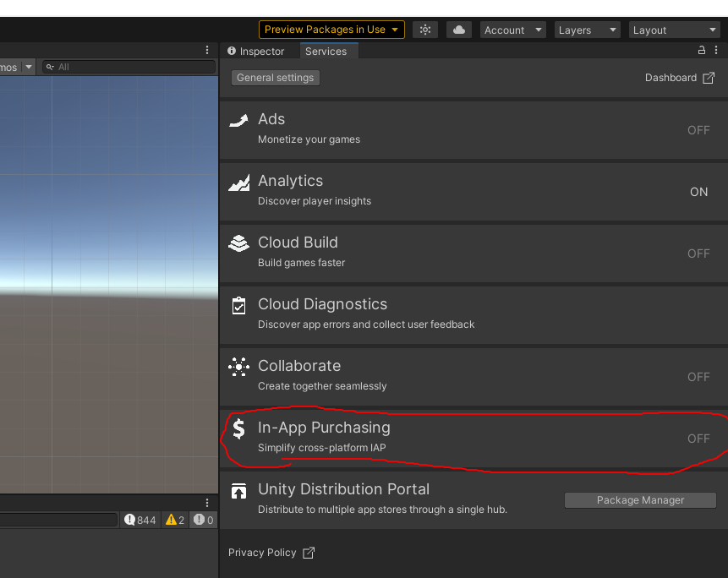728x578 pixels.
Task: Click the Privacy Policy external link icon
Action: coord(309,553)
